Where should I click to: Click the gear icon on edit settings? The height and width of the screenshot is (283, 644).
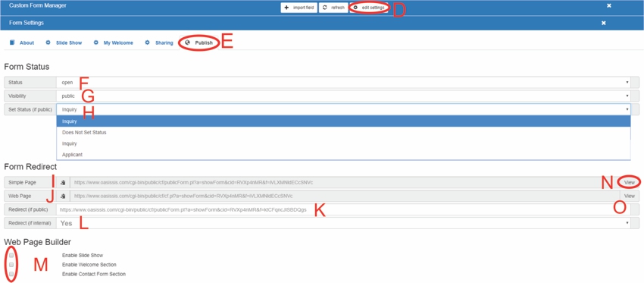click(x=355, y=8)
